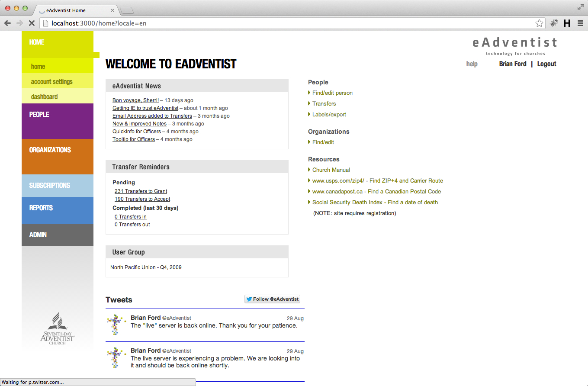Click the Follow @eAdventist Twitter button
The image size is (588, 386).
pyautogui.click(x=272, y=299)
